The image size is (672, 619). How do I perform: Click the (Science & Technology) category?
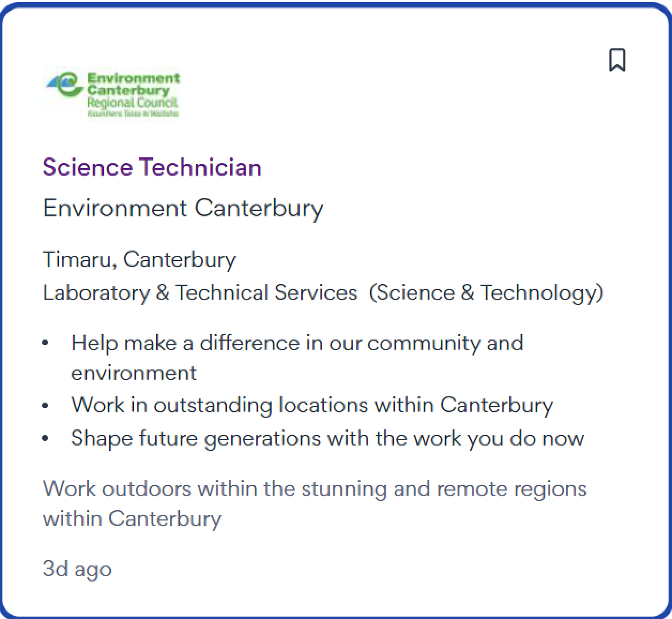pos(486,292)
